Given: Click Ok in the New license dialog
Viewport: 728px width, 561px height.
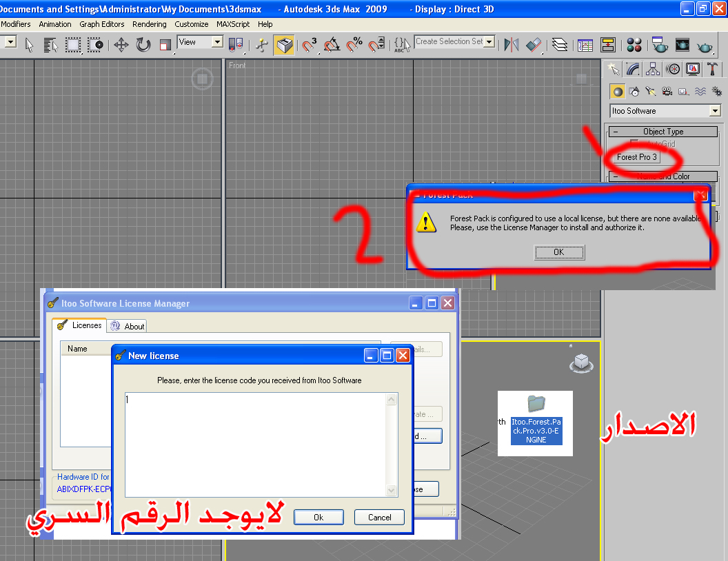Looking at the screenshot, I should click(x=318, y=517).
